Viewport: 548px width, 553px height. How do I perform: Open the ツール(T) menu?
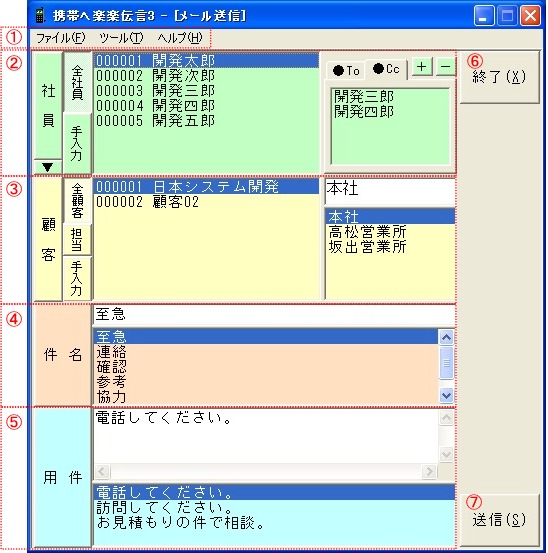tap(121, 38)
